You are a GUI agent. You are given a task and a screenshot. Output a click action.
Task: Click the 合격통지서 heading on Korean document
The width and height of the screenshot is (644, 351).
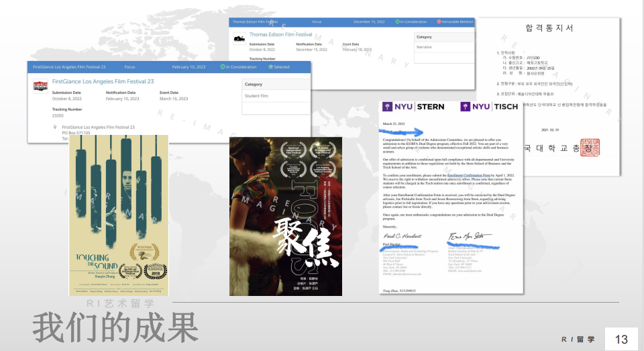549,28
